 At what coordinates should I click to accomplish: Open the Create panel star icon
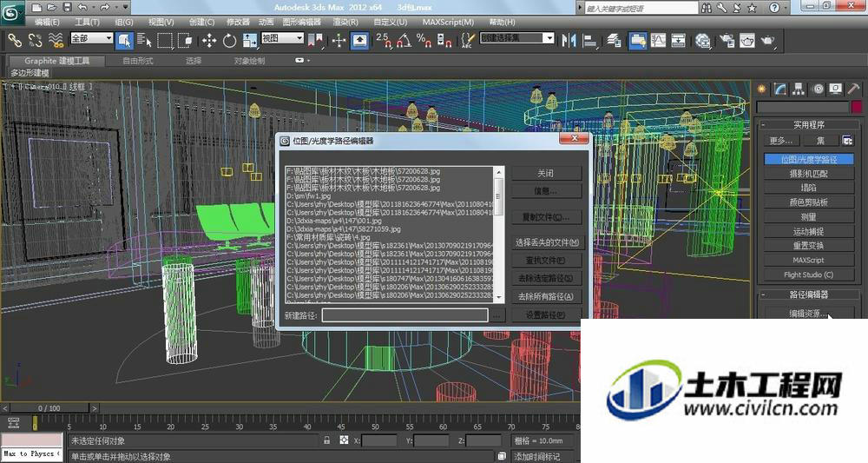pos(762,89)
